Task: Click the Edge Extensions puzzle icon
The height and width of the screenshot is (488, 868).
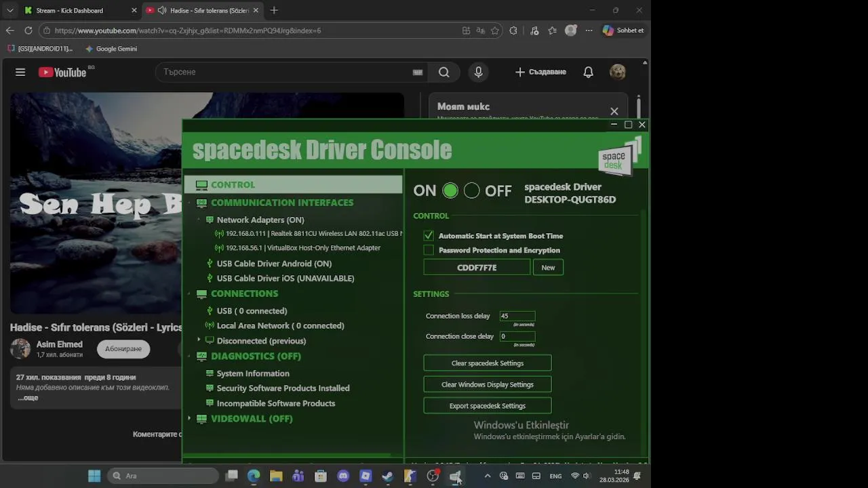Action: tap(513, 30)
